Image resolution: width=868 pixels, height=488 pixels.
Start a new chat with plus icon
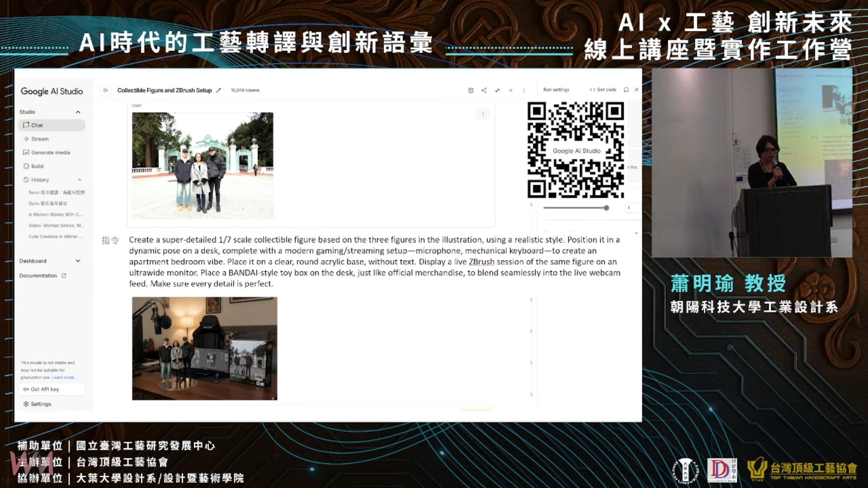(x=510, y=90)
